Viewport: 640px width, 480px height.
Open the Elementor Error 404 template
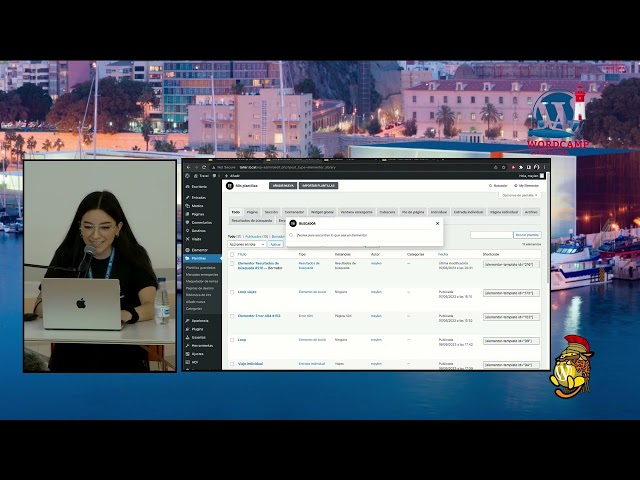[x=259, y=316]
